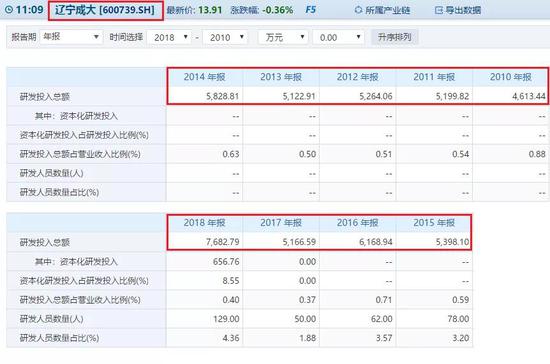The width and height of the screenshot is (550, 364).
Task: Click R&D staff count 78.00
Action: click(458, 319)
